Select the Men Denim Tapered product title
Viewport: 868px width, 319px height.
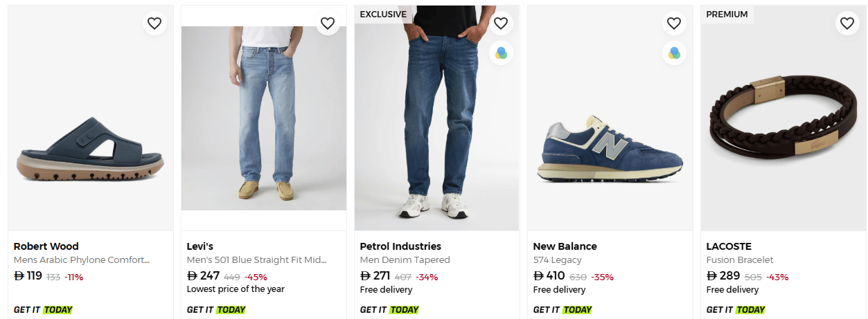click(x=405, y=260)
